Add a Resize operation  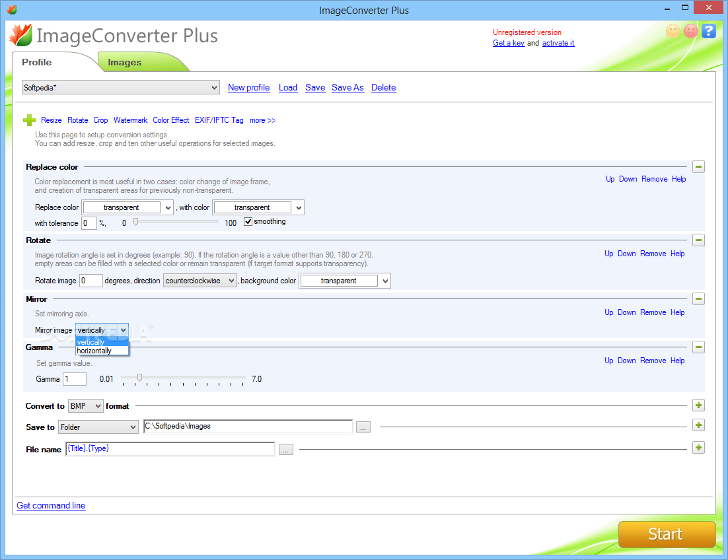(x=51, y=120)
